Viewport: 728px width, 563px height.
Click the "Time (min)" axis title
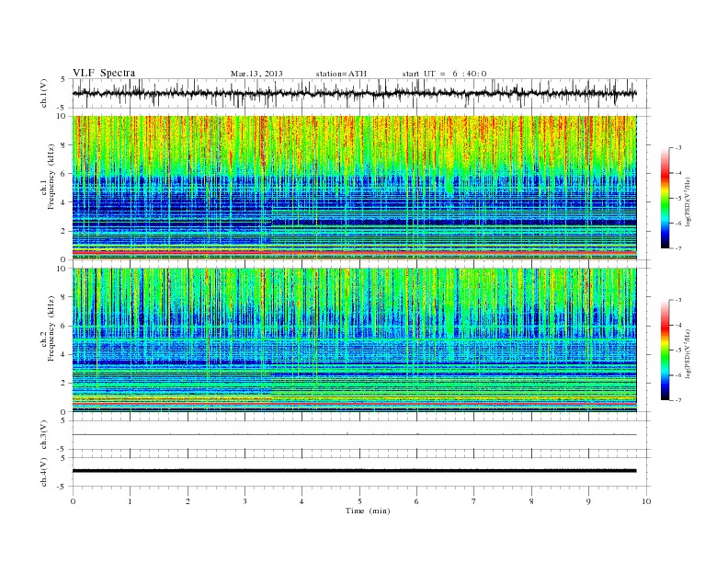368,511
